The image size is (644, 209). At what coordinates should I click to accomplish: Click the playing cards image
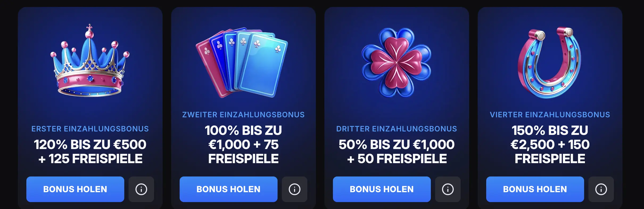(242, 62)
